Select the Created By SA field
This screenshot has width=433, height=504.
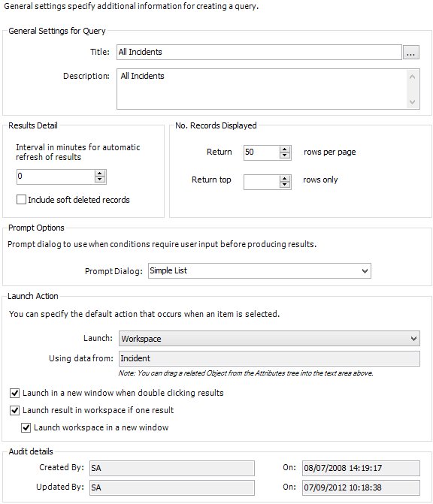click(x=172, y=468)
